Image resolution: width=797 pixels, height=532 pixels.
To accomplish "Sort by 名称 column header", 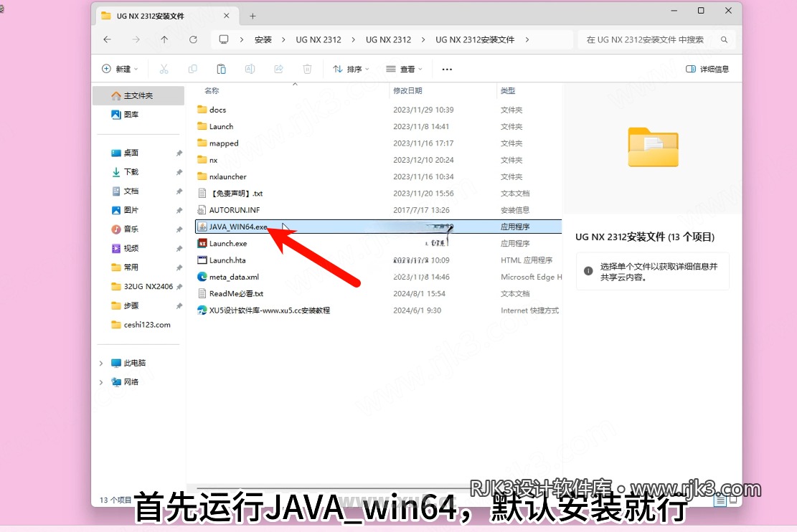I will (212, 90).
